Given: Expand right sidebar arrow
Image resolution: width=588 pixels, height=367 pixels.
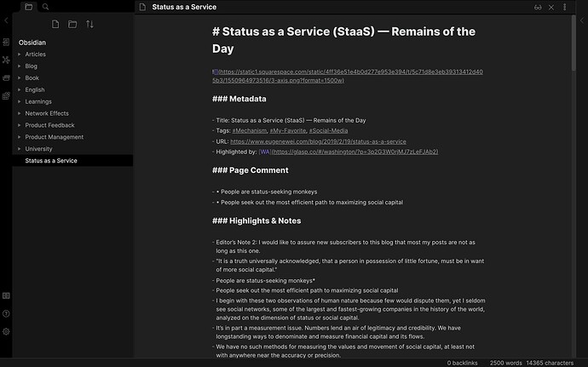Looking at the screenshot, I should 582,20.
